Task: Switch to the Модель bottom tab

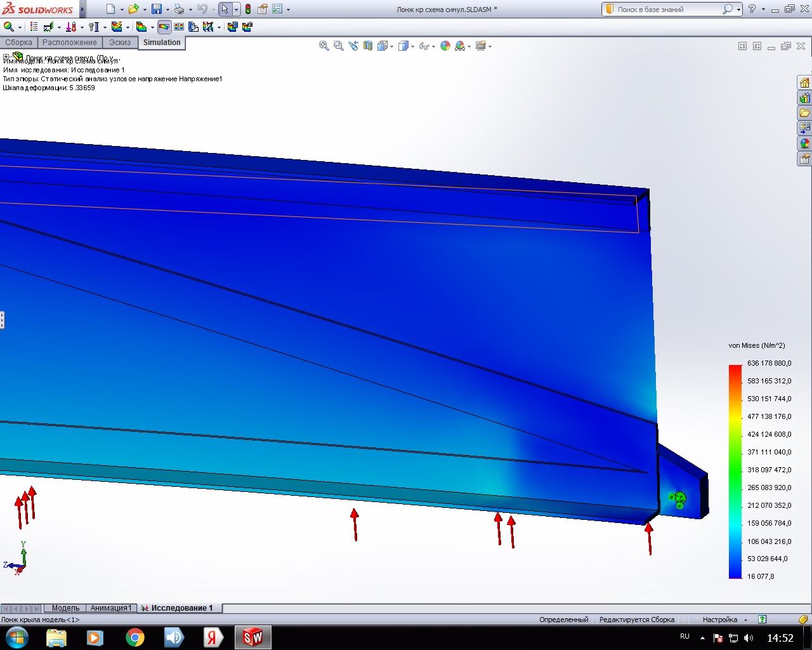Action: 65,608
